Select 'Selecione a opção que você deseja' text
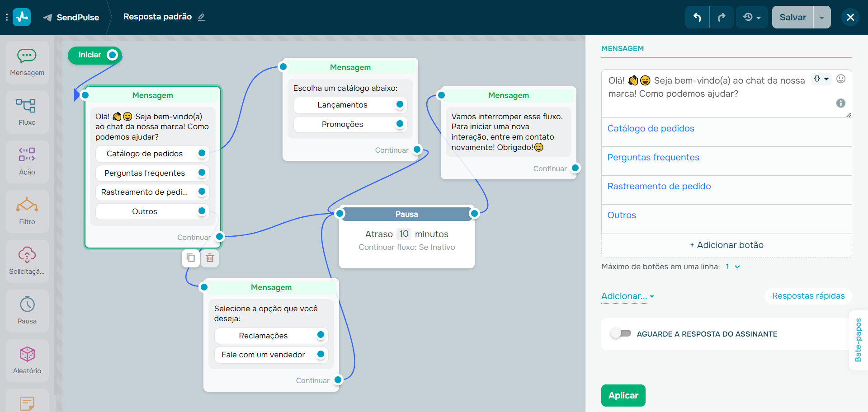The width and height of the screenshot is (868, 412). coord(266,314)
